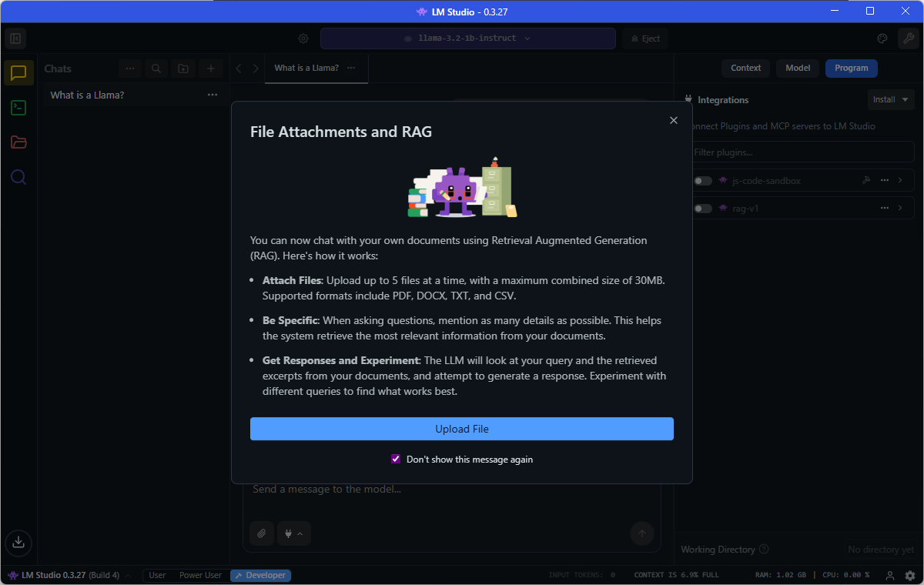This screenshot has width=924, height=585.
Task: Create a new chat with plus icon
Action: [210, 69]
